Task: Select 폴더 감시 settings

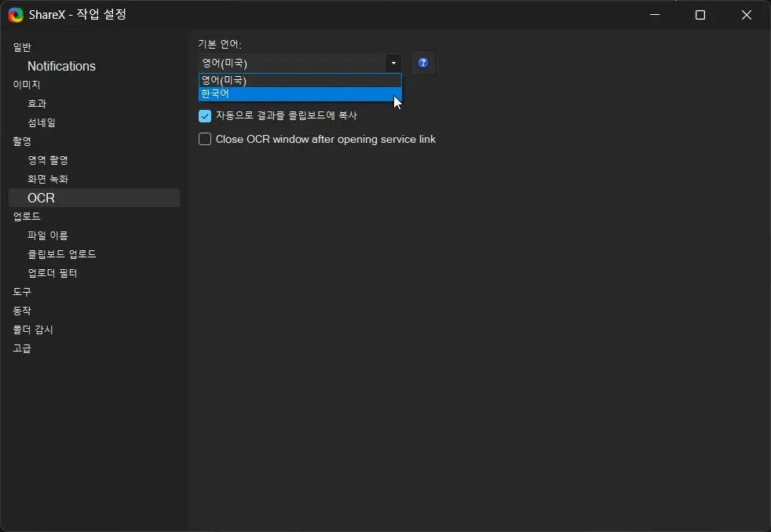Action: click(33, 330)
